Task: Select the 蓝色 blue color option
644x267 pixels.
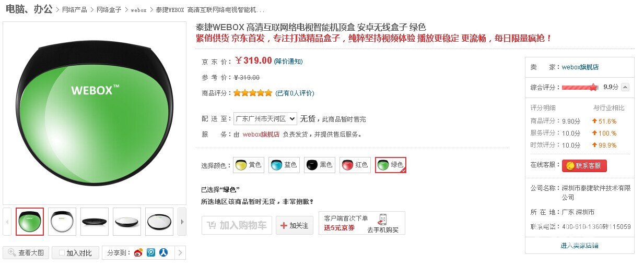Action: click(284, 165)
